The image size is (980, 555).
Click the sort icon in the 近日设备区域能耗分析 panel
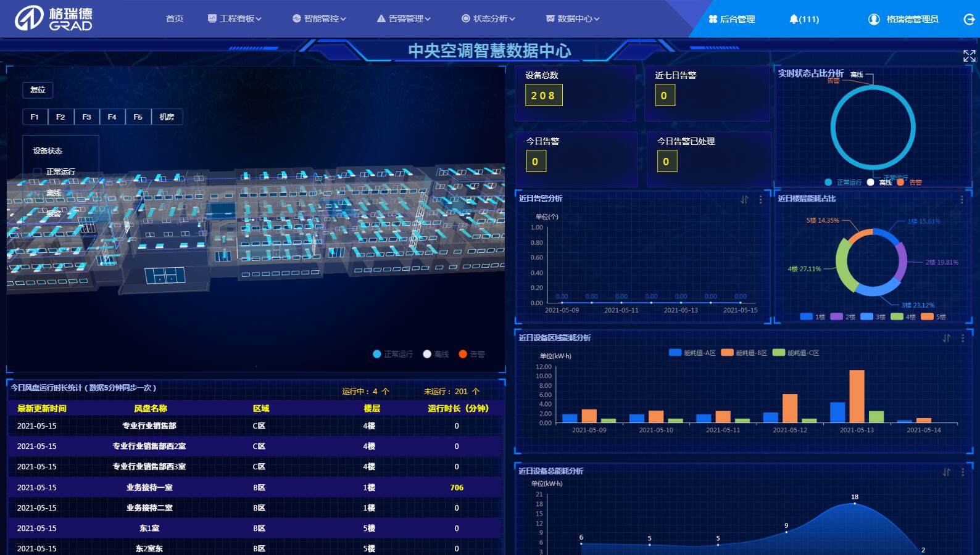coord(946,338)
